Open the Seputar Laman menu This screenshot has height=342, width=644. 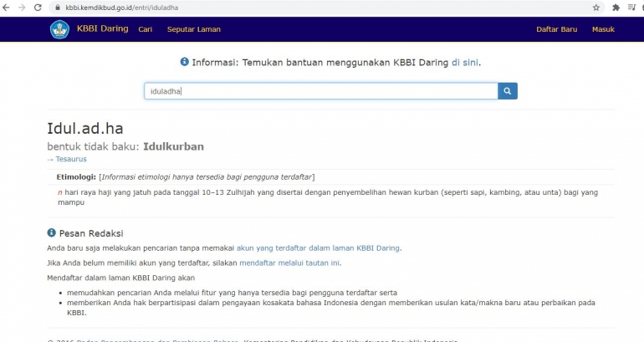pos(193,29)
